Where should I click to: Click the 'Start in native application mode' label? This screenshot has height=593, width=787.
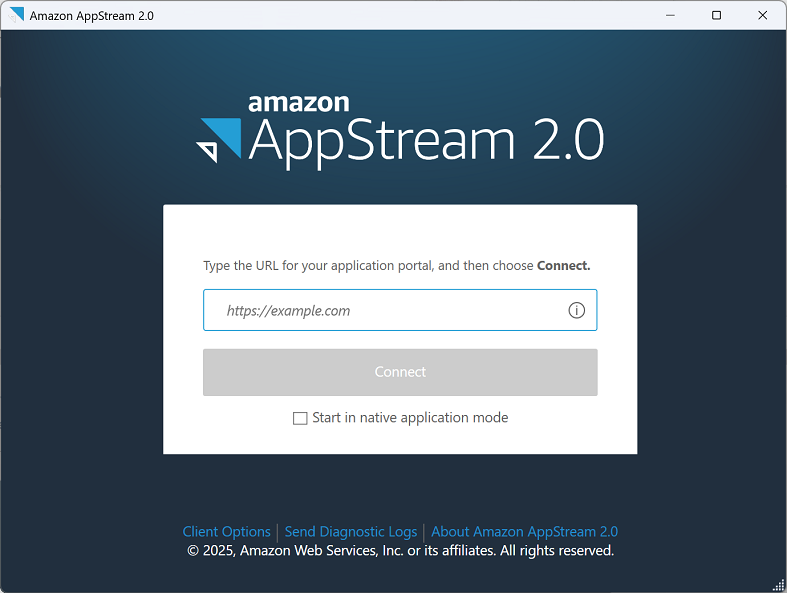(410, 418)
